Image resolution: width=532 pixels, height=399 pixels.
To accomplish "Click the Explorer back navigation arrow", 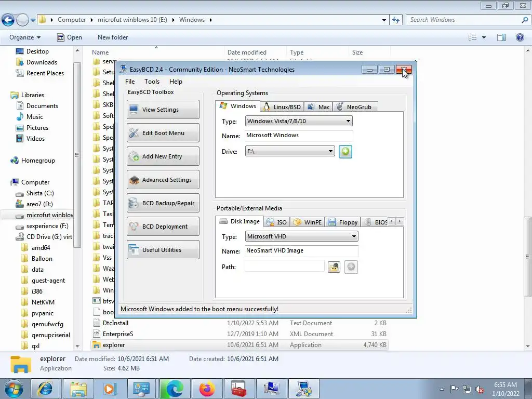I will pyautogui.click(x=8, y=20).
